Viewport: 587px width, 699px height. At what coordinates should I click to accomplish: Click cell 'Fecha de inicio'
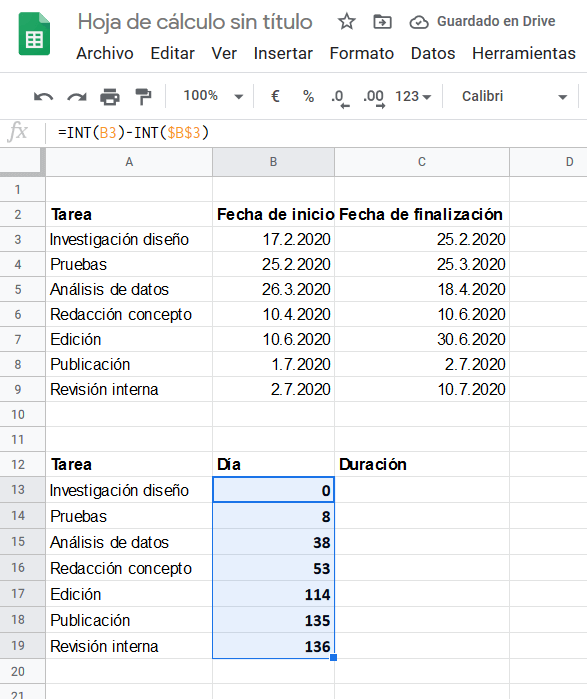click(273, 214)
